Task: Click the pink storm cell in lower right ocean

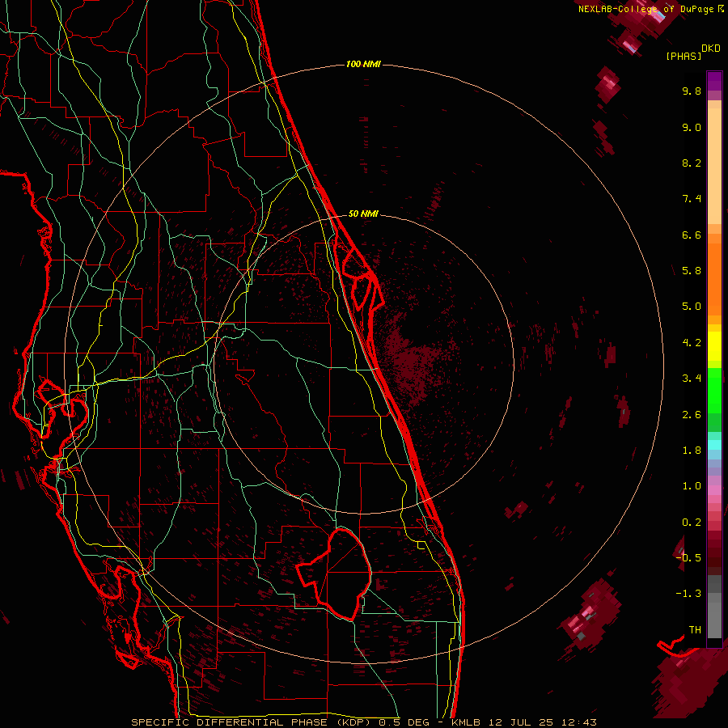Action: click(590, 616)
